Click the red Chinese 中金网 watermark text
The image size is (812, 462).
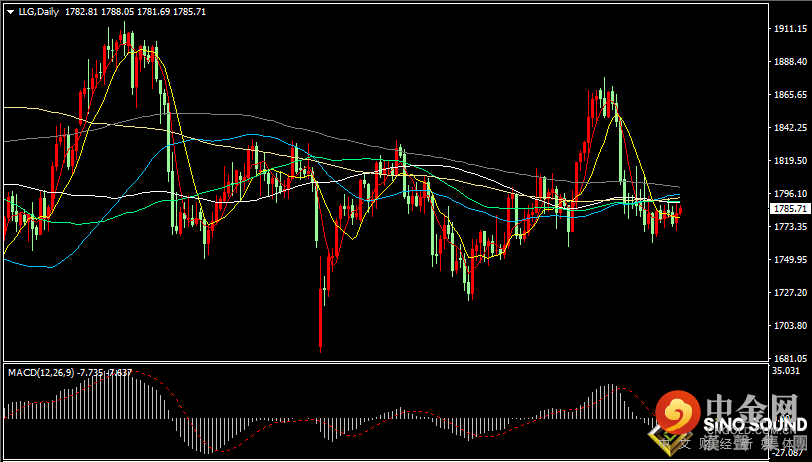coord(753,405)
